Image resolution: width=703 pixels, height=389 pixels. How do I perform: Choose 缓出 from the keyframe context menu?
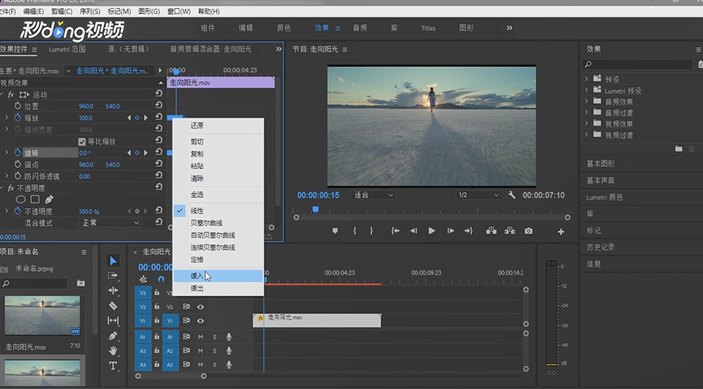pyautogui.click(x=218, y=288)
